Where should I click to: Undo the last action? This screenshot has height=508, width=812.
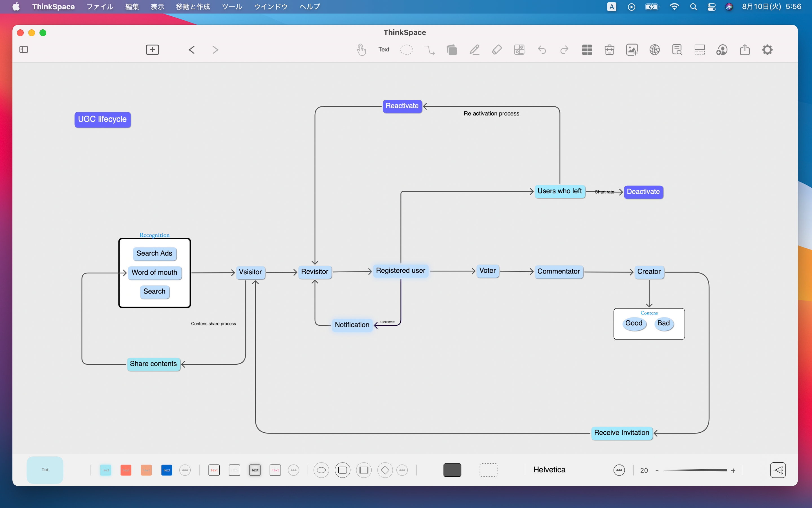pos(542,50)
